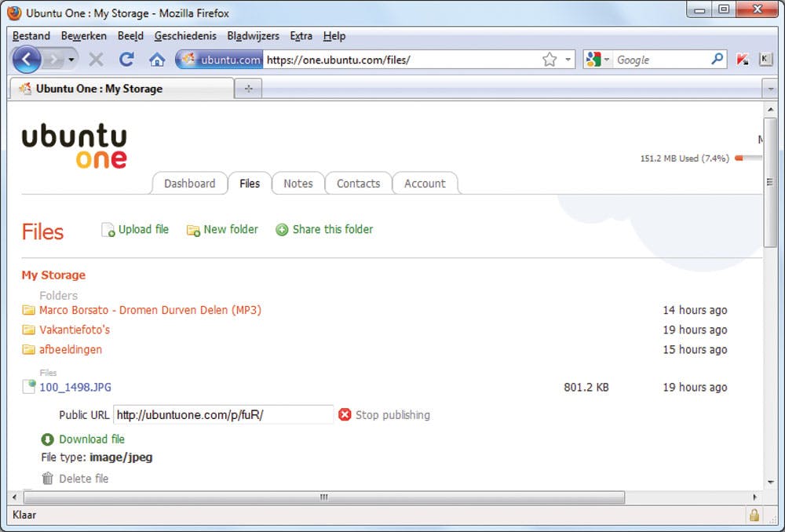Click the status bar padlock security icon
785x532 pixels.
click(754, 515)
